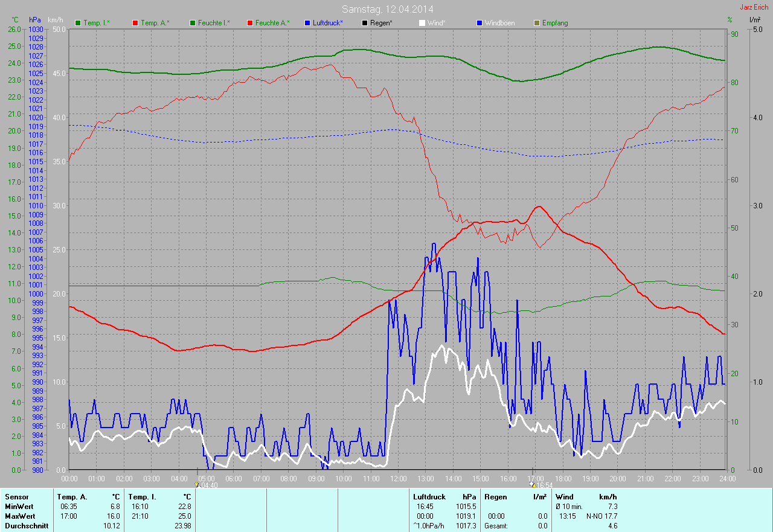Viewport: 773px width, 532px height.
Task: Select the 'Feuchte A.*' legend label
Action: tap(272, 23)
